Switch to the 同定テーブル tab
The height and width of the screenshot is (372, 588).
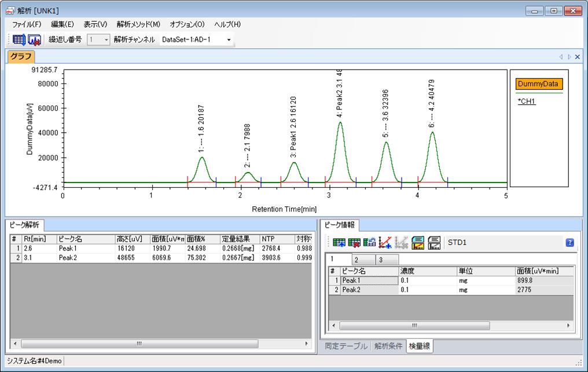coord(346,346)
